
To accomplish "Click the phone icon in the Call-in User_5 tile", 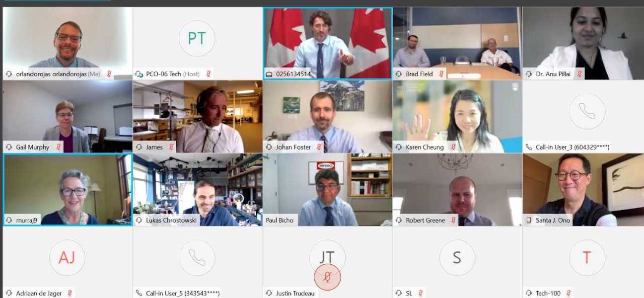I will (197, 258).
